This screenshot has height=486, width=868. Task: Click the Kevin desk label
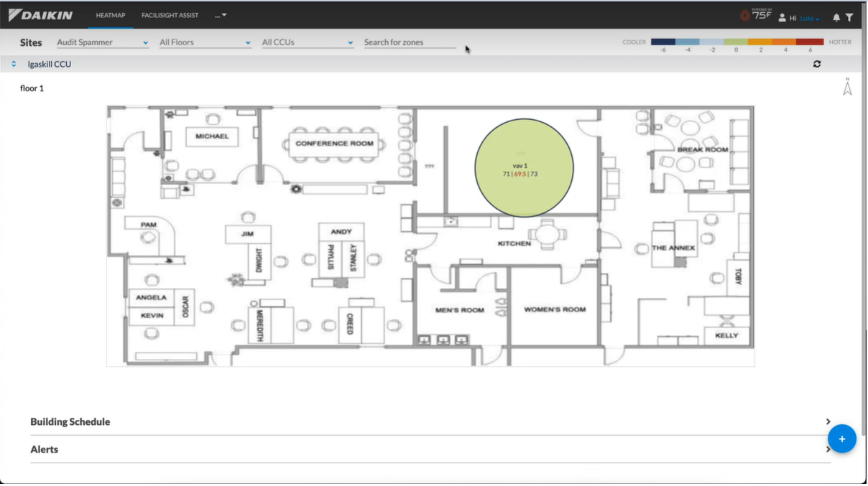point(152,315)
